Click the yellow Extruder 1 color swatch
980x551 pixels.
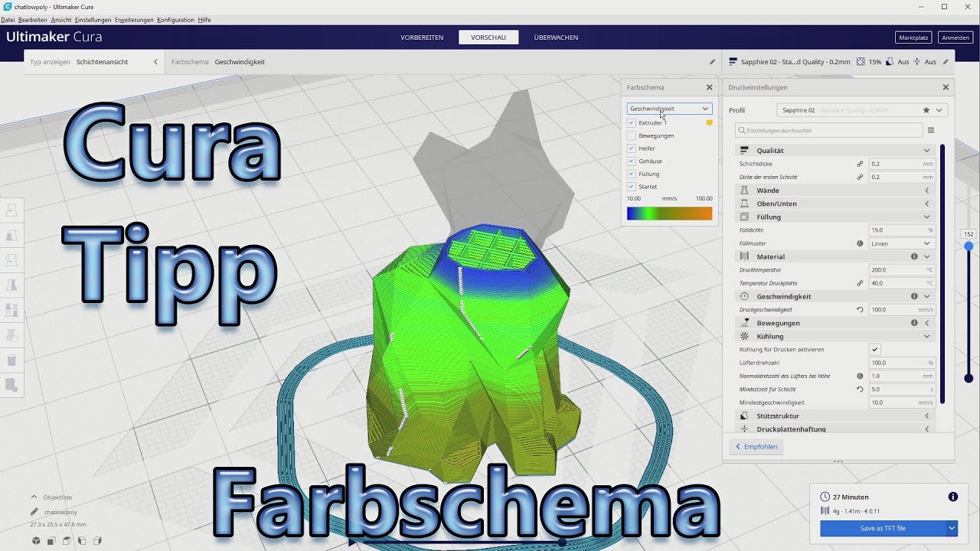(x=709, y=122)
